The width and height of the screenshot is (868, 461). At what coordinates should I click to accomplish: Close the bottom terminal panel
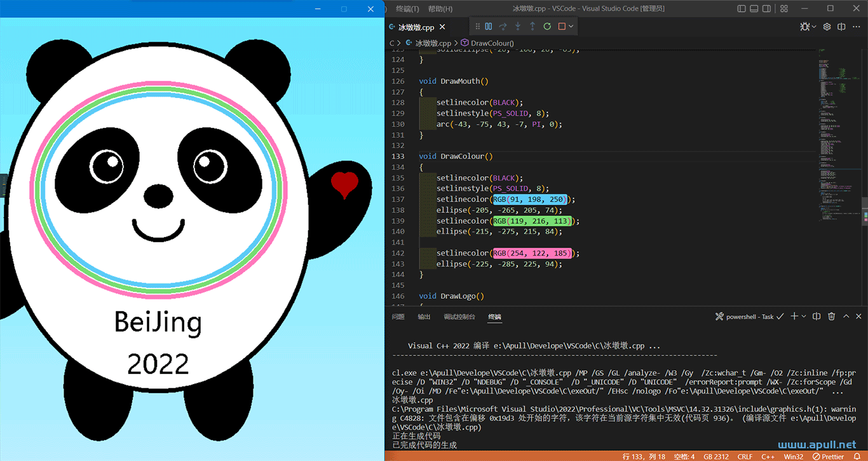860,316
